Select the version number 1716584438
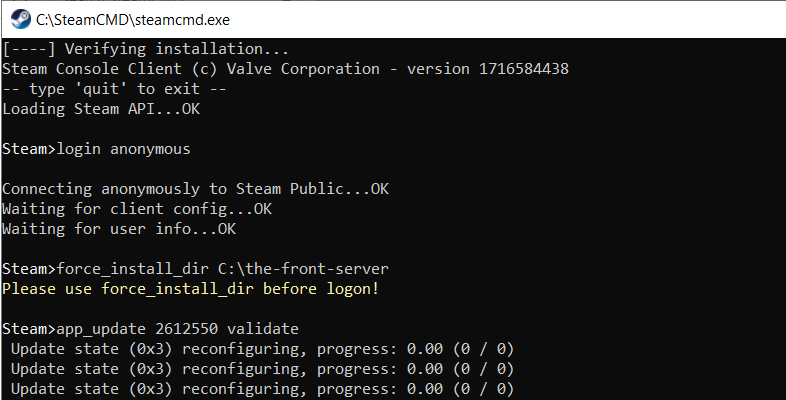Screen dimensions: 786x400 524,69
